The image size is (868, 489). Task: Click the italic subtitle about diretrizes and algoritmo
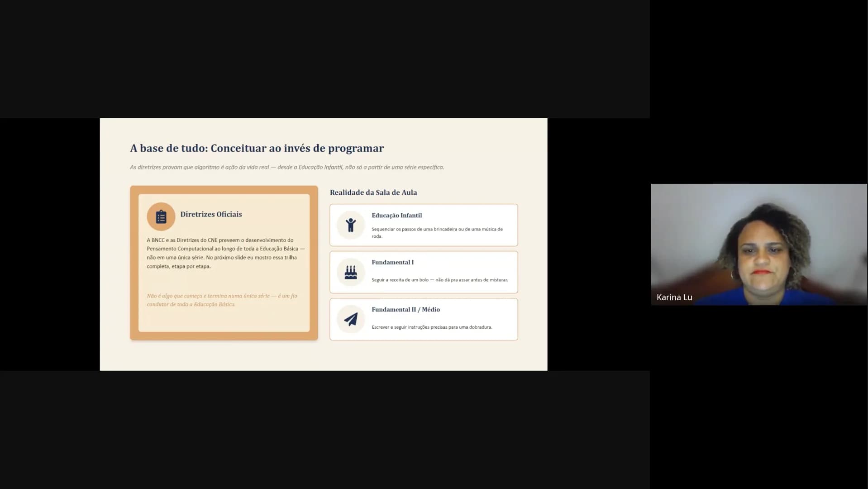click(287, 167)
